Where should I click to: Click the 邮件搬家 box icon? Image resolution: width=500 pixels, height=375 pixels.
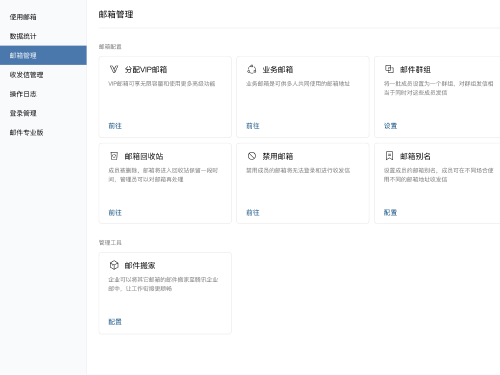(x=114, y=265)
